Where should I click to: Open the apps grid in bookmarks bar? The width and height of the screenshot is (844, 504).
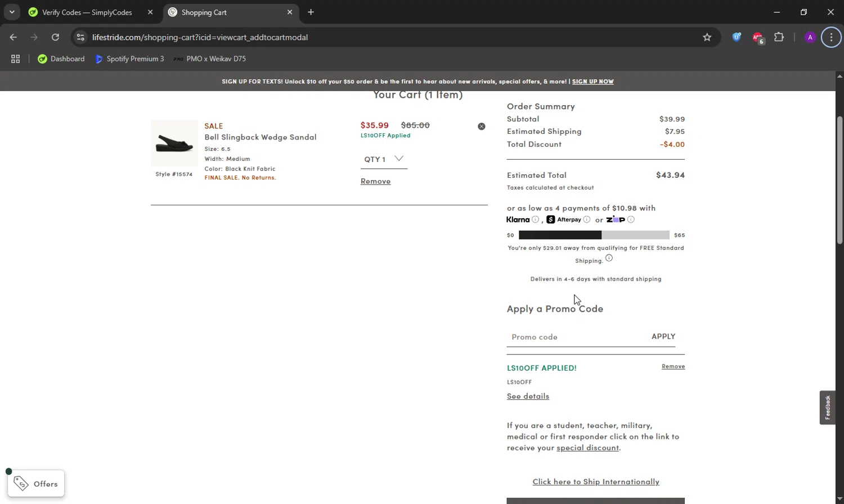tap(16, 58)
